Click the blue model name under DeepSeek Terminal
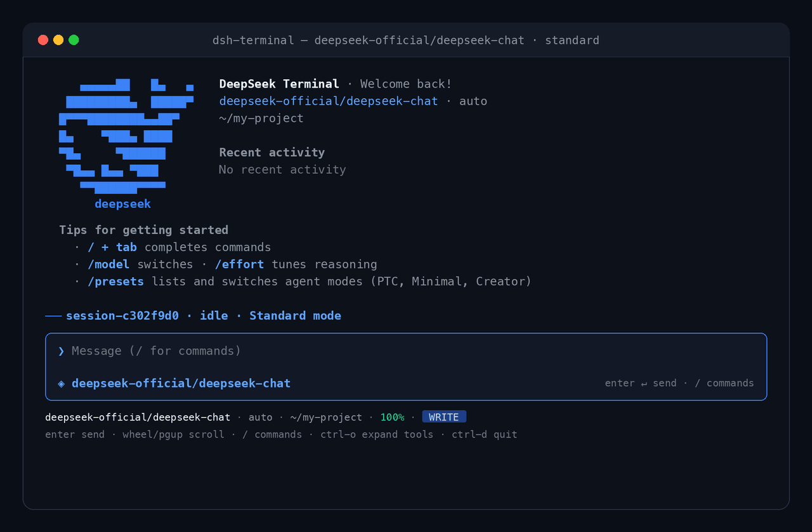Viewport: 812px width, 532px height. click(x=329, y=101)
